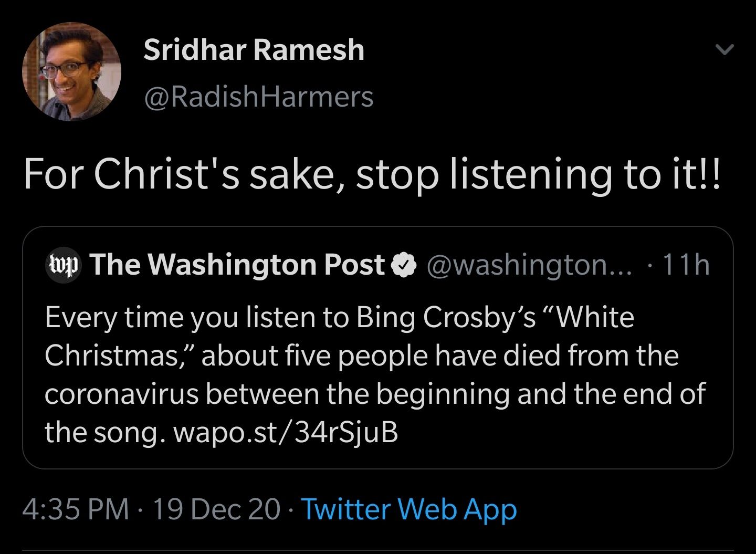This screenshot has width=756, height=554.
Task: Click the Washington Post logo icon
Action: tap(65, 265)
